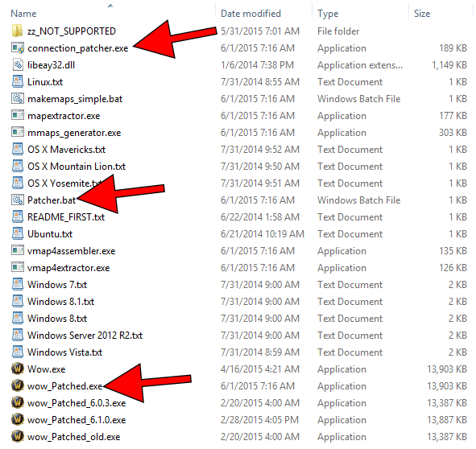Viewport: 476px width, 449px height.
Task: Select the Wow.exe game icon
Action: coord(17,369)
